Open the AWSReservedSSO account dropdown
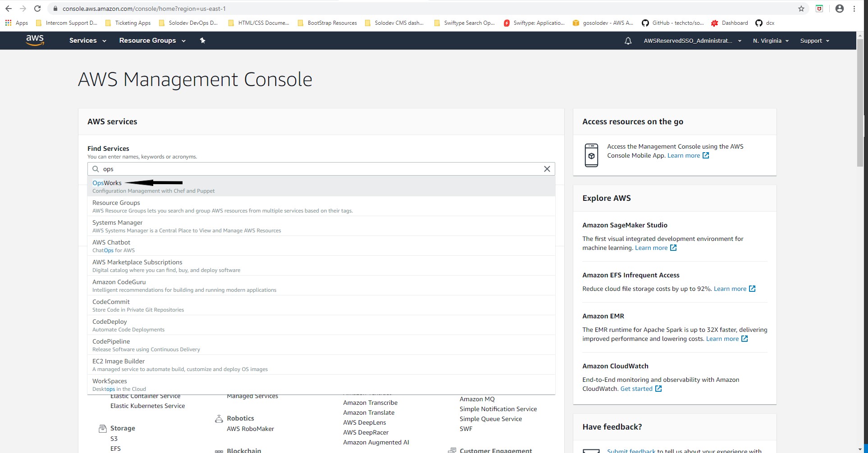Screen dimensions: 868x453 point(692,41)
